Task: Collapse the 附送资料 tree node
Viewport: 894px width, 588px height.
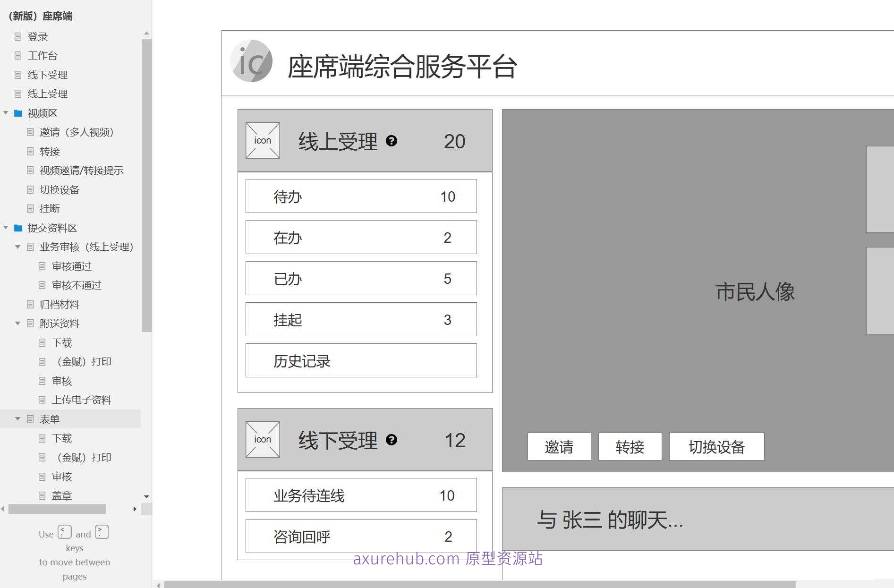Action: [18, 323]
